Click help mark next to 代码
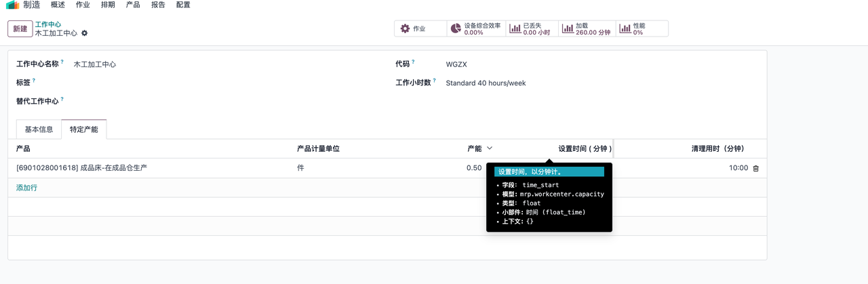 413,62
